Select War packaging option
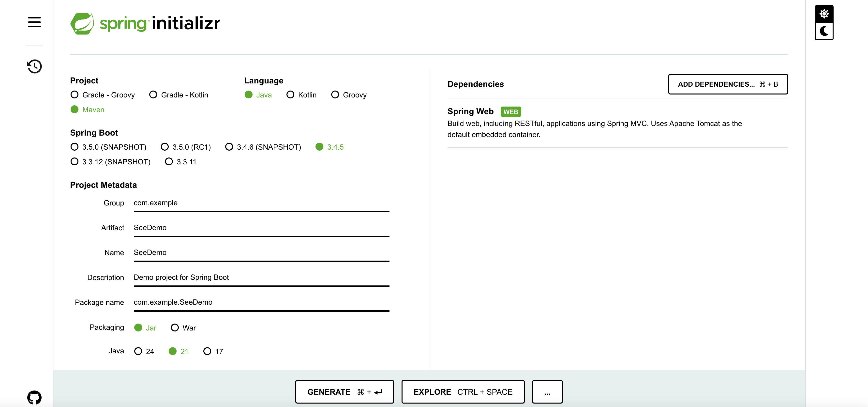Viewport: 868px width, 407px height. pyautogui.click(x=175, y=328)
